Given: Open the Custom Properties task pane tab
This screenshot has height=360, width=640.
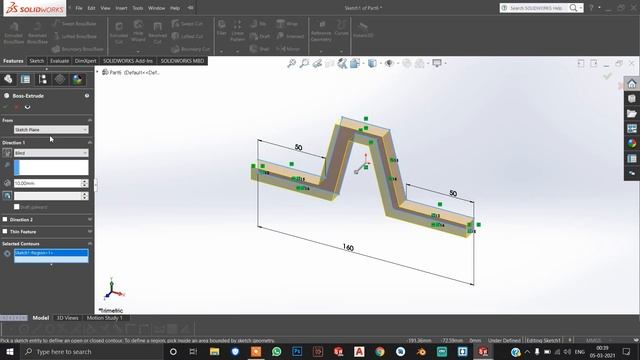Looking at the screenshot, I should tap(632, 158).
